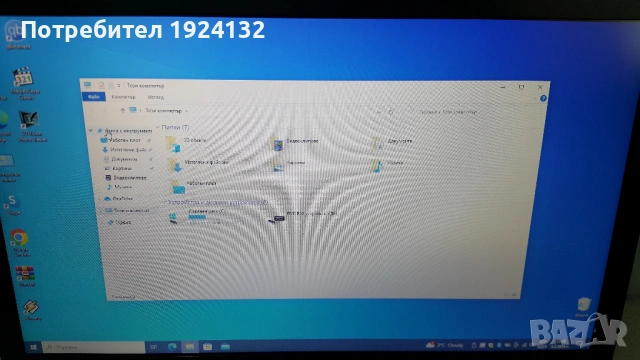Open the quick access toolbar customize dropdown
This screenshot has width=640, height=360.
point(119,85)
